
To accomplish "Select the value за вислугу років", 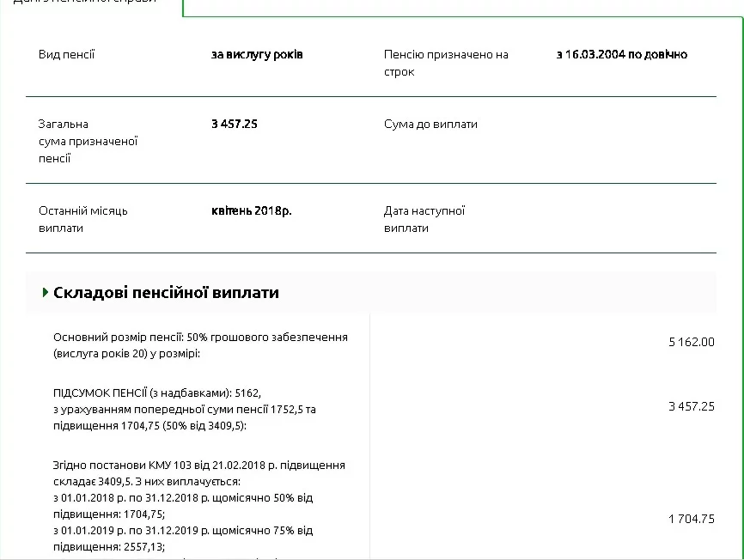I will (x=257, y=54).
